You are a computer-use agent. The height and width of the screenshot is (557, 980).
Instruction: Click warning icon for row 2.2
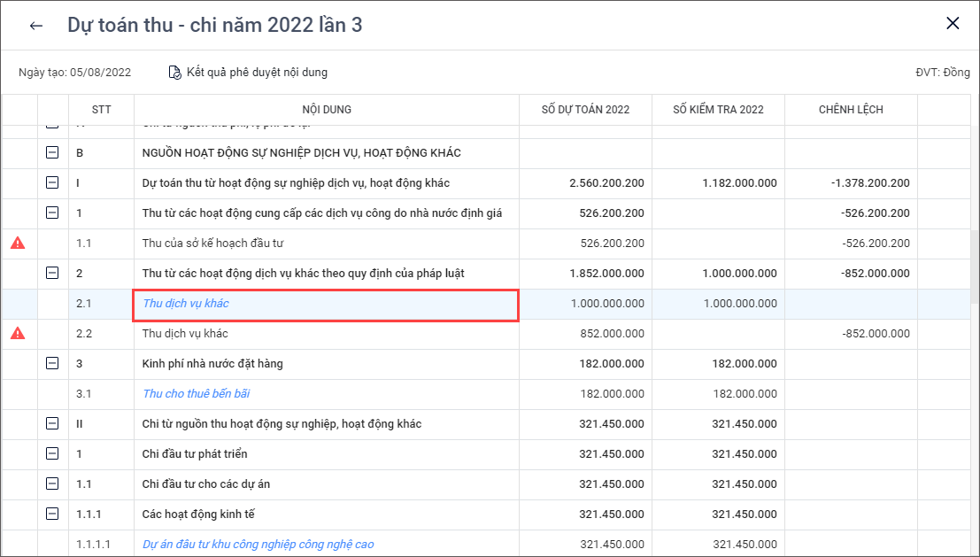[x=18, y=333]
